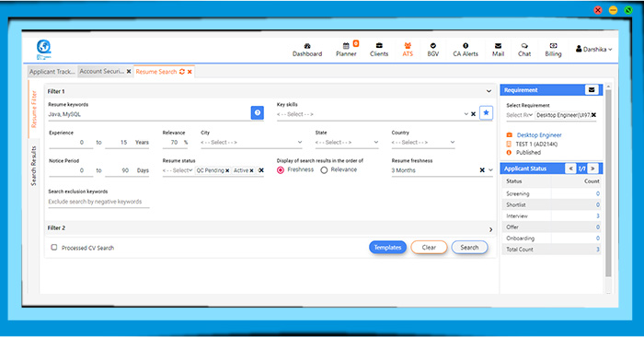Viewport: 644px width, 337px height.
Task: Switch to the Account Security tab
Action: click(x=102, y=72)
